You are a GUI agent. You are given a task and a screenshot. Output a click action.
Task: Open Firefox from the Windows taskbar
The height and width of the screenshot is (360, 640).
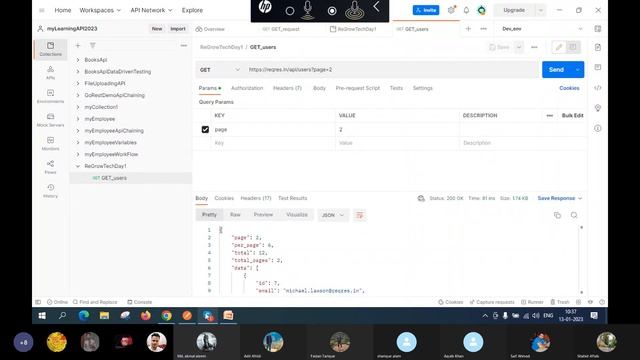point(145,316)
